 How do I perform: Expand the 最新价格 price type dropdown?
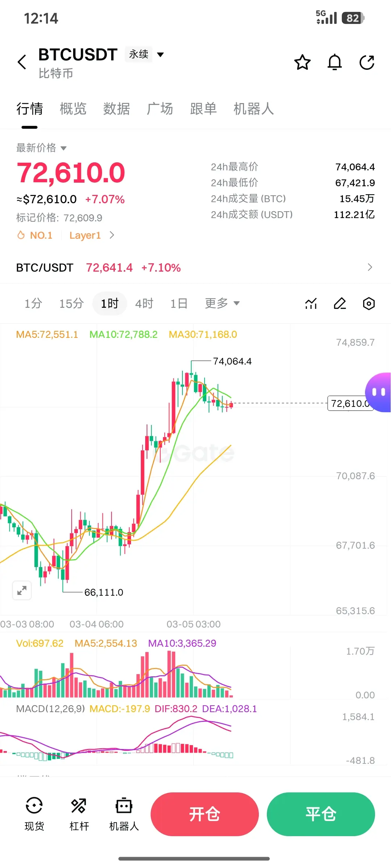click(x=41, y=148)
